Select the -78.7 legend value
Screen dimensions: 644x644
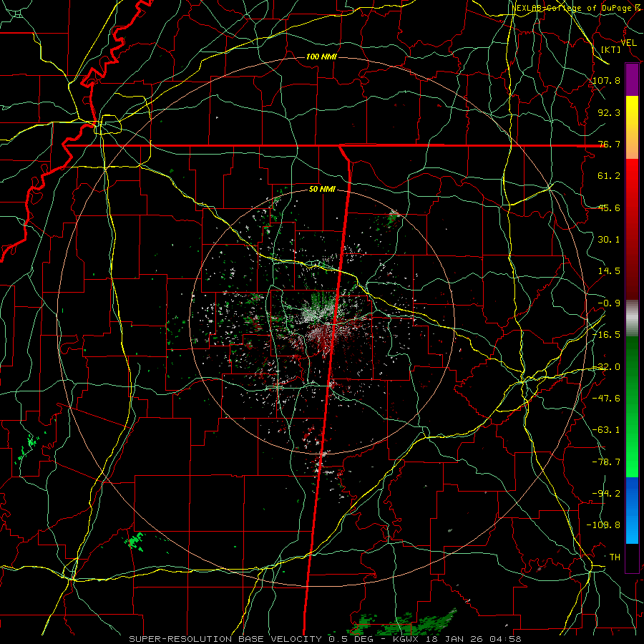607,462
